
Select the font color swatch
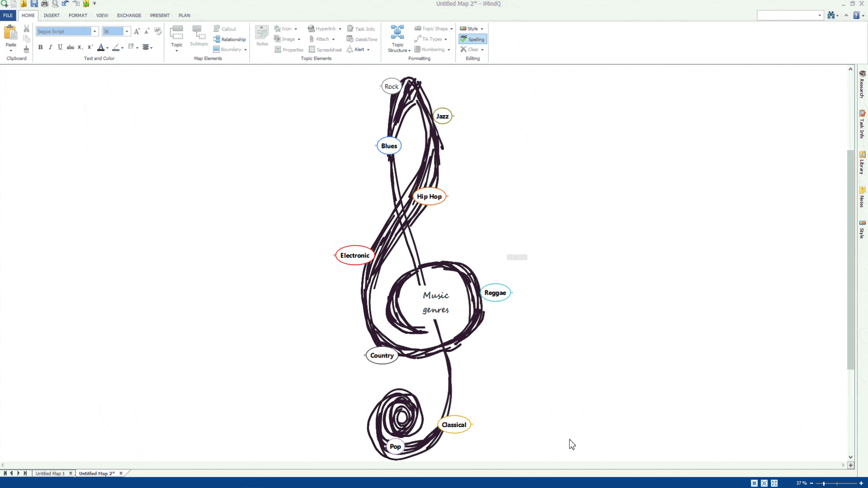pyautogui.click(x=102, y=47)
